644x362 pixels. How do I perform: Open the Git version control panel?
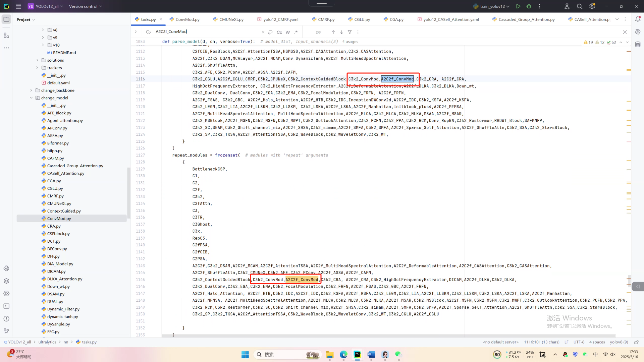(x=6, y=331)
